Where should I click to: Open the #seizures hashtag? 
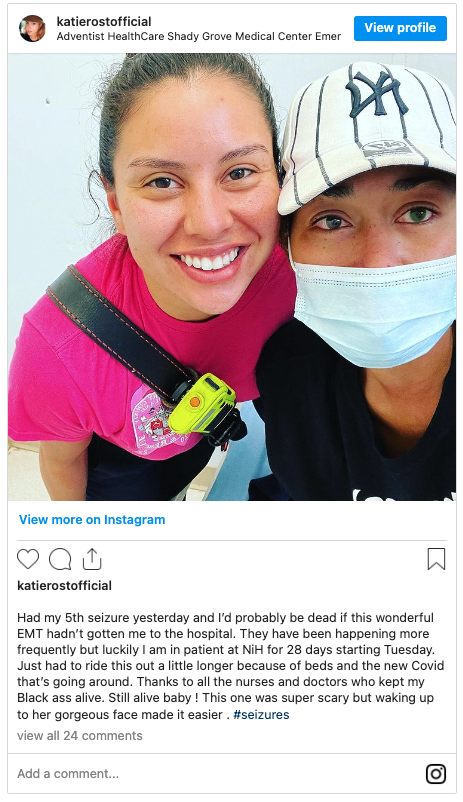click(261, 715)
